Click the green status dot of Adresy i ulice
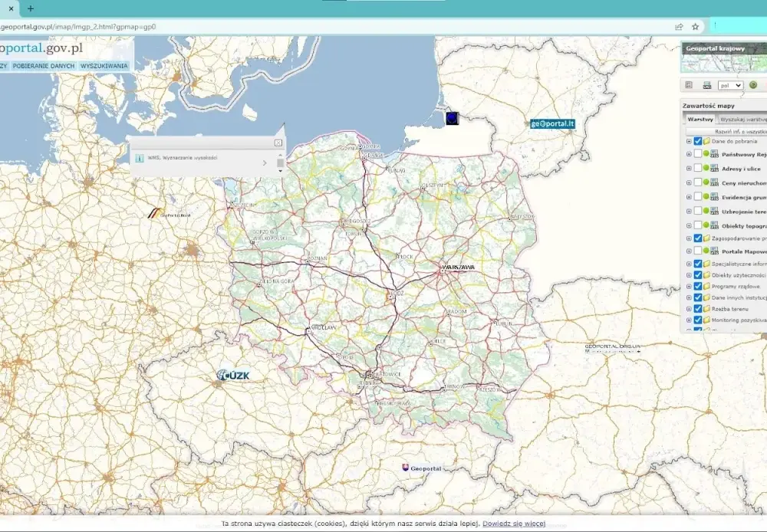The width and height of the screenshot is (767, 532). 706,168
